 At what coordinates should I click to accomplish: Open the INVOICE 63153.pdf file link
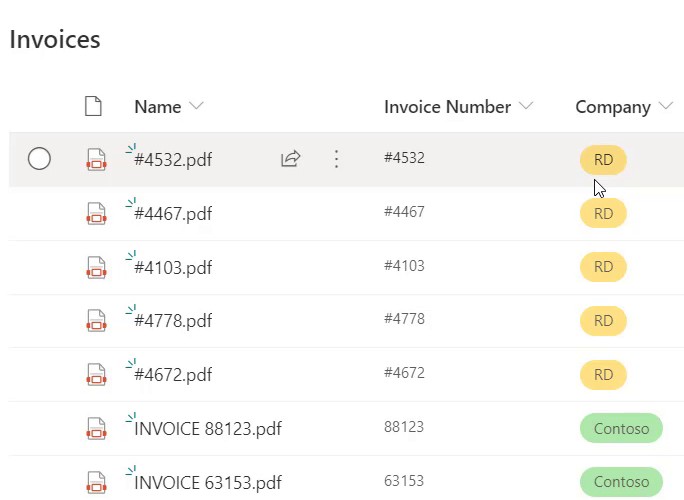point(208,483)
